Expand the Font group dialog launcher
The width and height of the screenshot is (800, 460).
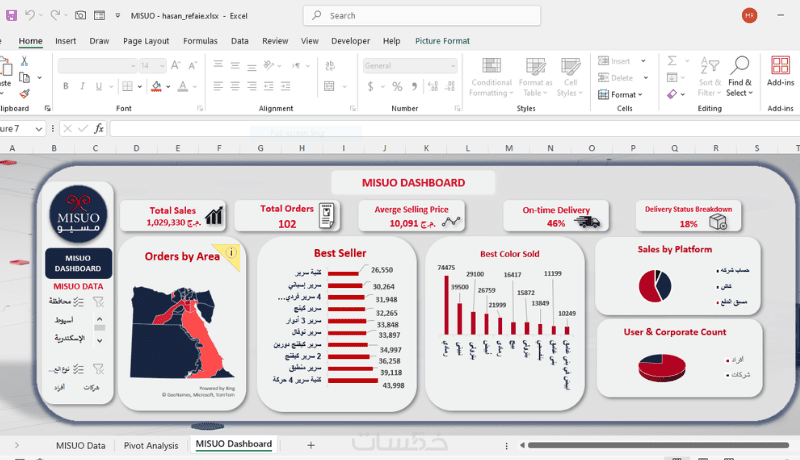tap(199, 108)
